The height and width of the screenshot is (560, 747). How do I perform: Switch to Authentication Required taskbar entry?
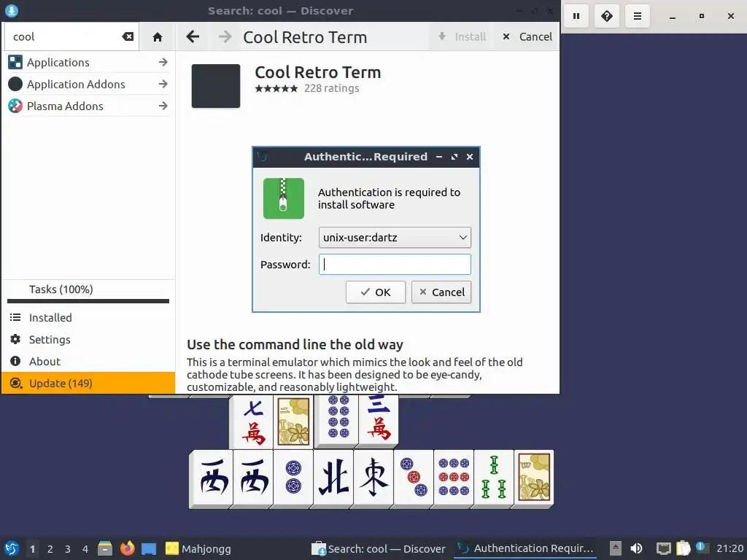pos(525,548)
